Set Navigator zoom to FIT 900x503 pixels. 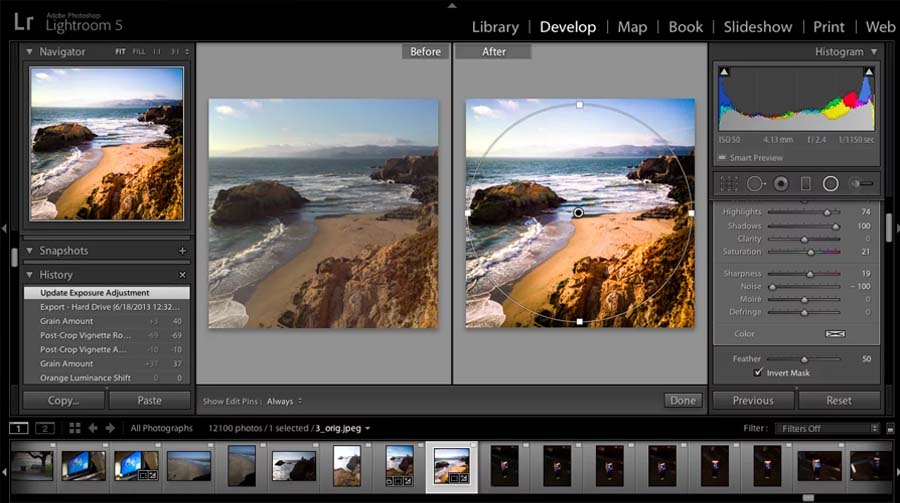click(120, 52)
